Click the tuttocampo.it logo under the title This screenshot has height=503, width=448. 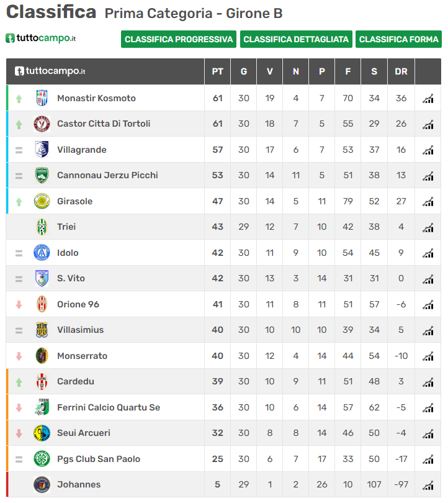click(41, 38)
